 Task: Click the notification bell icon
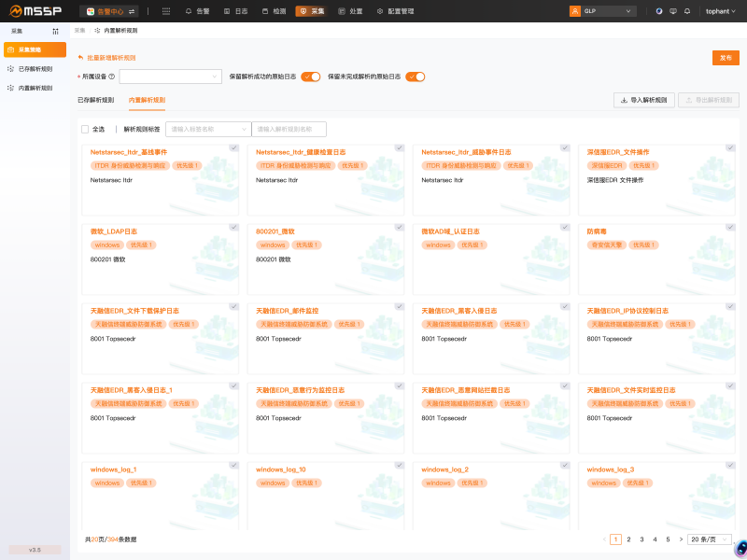coord(688,11)
